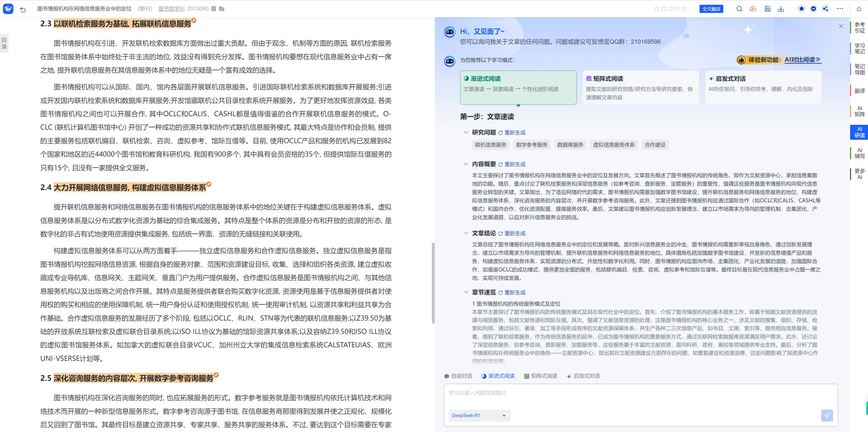Select the 矩阵式阅读 learning mode card
The image size is (868, 432).
(x=640, y=87)
